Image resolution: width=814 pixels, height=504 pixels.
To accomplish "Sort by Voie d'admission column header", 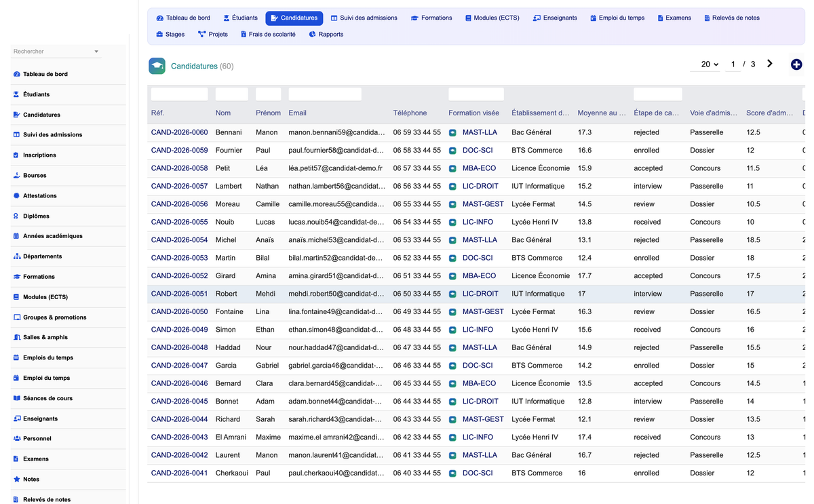I will [714, 113].
